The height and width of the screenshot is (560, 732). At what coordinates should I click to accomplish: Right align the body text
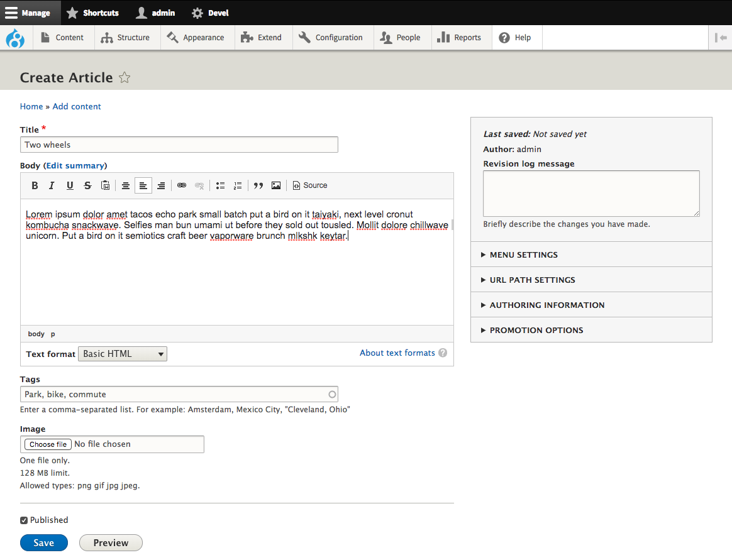(161, 185)
